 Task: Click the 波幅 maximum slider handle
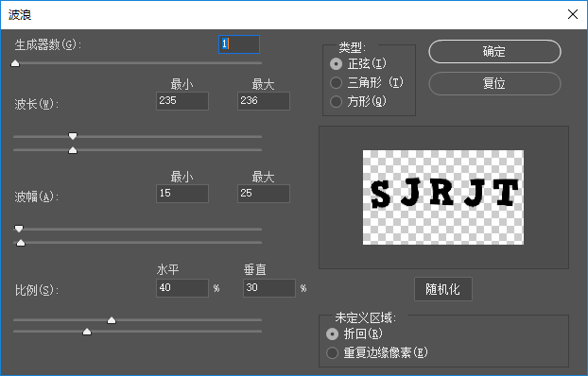(21, 243)
